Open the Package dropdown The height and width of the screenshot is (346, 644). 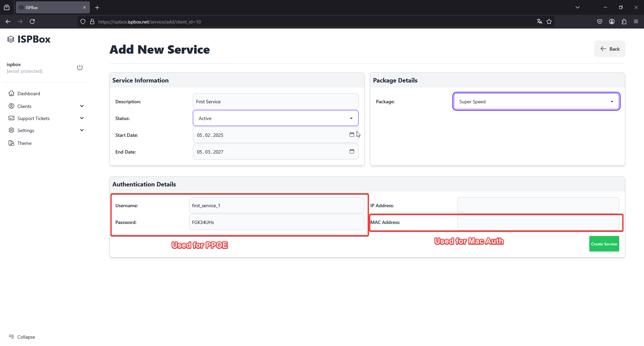pos(536,102)
